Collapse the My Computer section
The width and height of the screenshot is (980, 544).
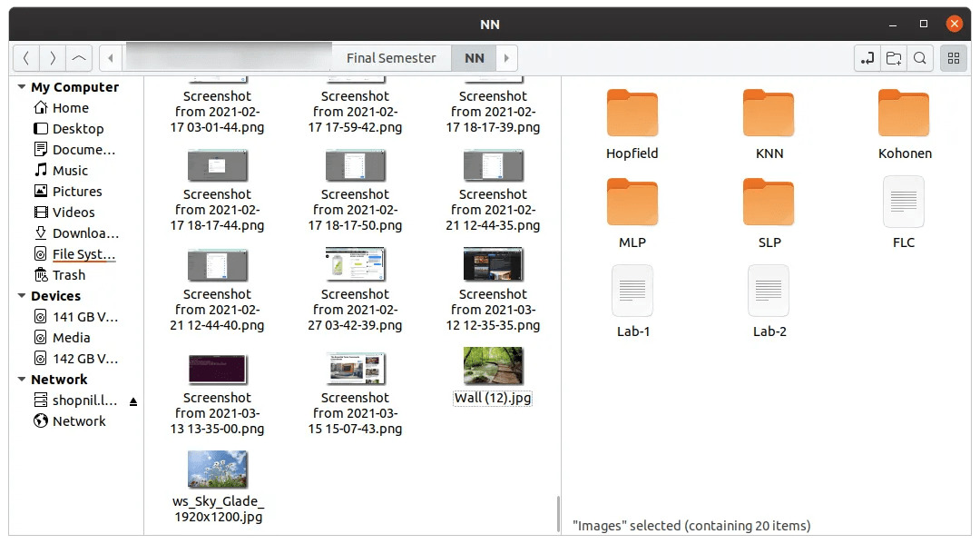(x=23, y=86)
